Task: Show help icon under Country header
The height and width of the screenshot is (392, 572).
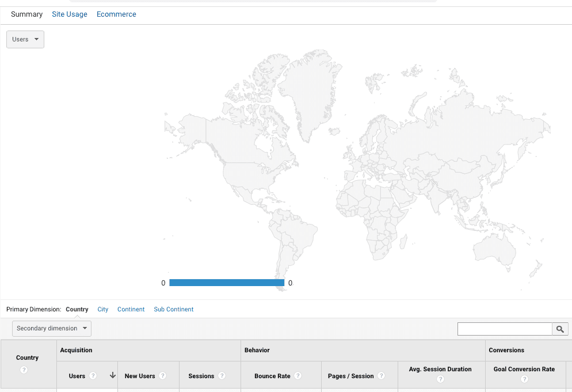Action: 24,370
